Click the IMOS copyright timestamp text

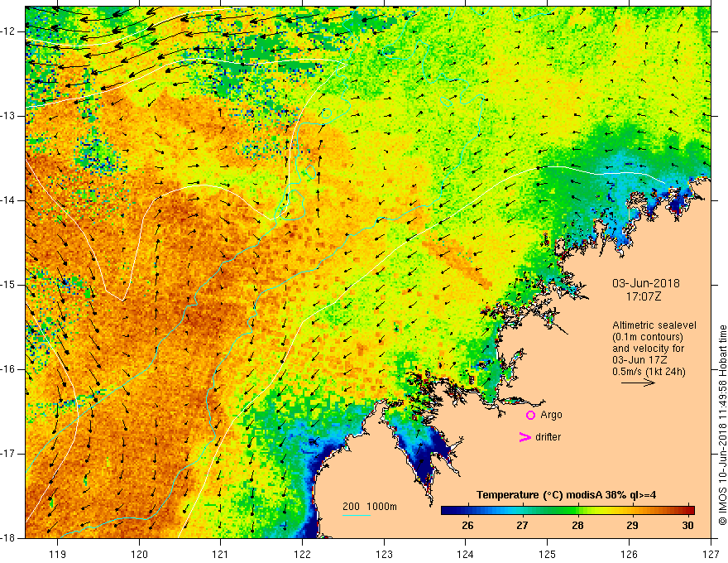(722, 425)
